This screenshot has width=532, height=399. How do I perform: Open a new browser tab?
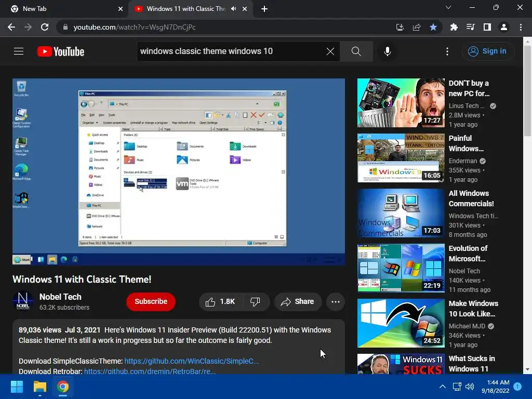point(264,9)
